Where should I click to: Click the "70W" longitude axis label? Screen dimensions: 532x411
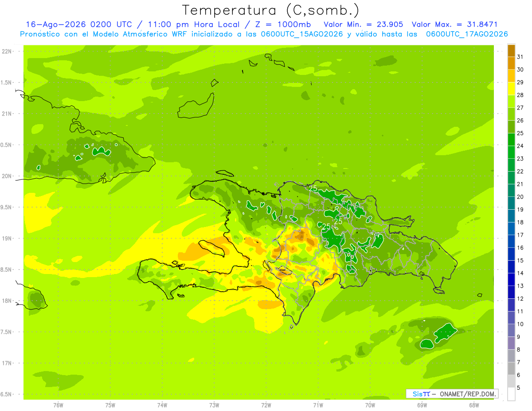370,405
